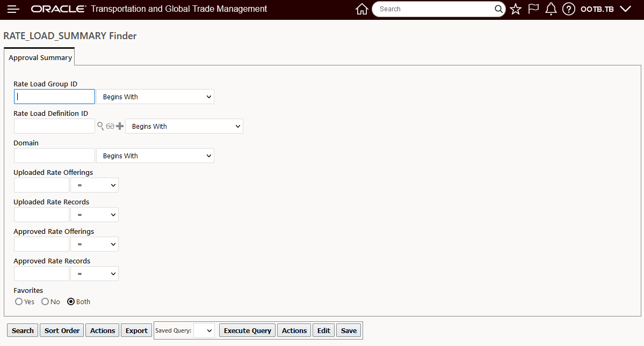This screenshot has width=644, height=346.
Task: Focus the Approved Rate Records input field
Action: pos(41,274)
